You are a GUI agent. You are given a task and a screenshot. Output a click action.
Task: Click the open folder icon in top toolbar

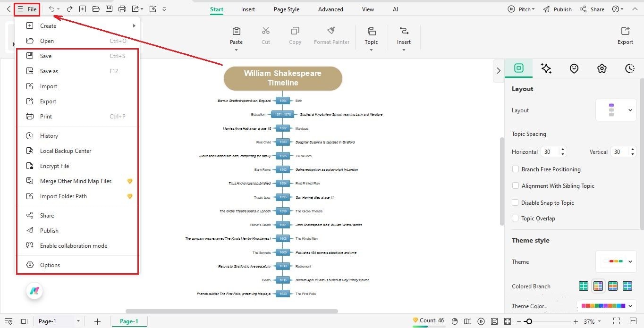point(96,9)
